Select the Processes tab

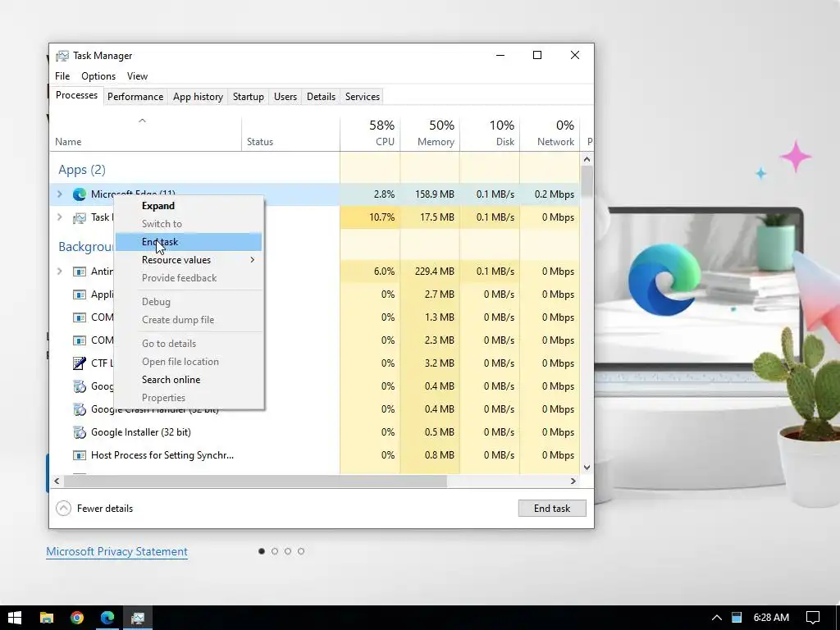pyautogui.click(x=76, y=95)
